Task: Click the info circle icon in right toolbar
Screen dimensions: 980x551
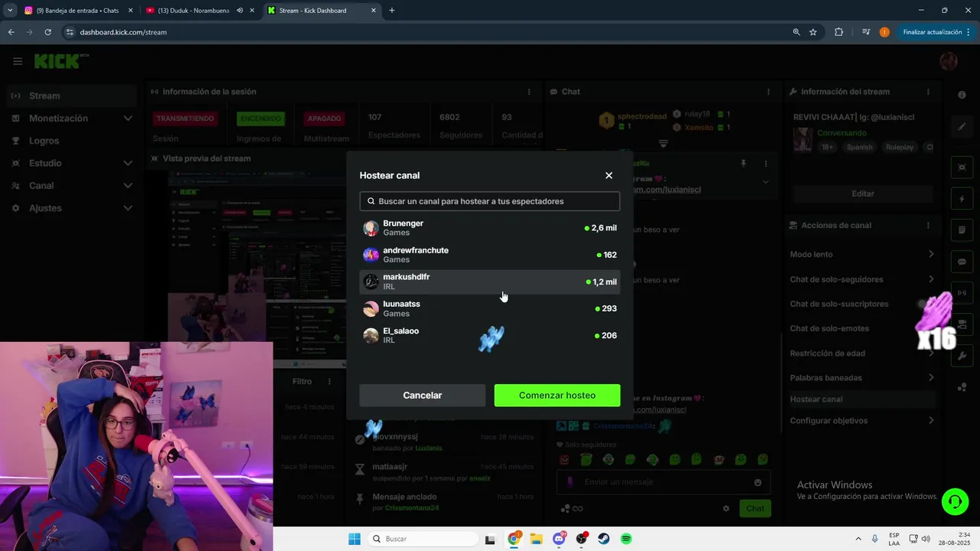Action: pyautogui.click(x=962, y=94)
